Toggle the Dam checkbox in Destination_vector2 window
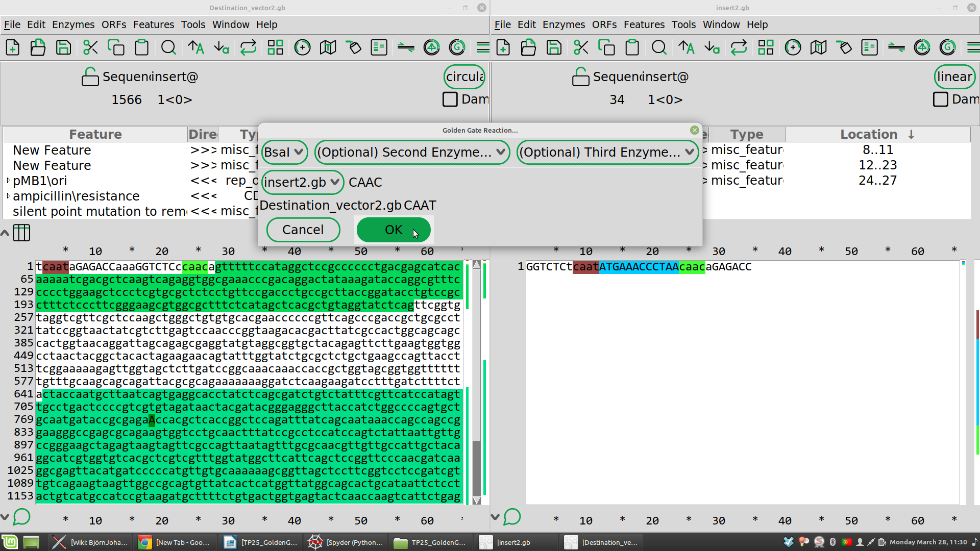 450,99
